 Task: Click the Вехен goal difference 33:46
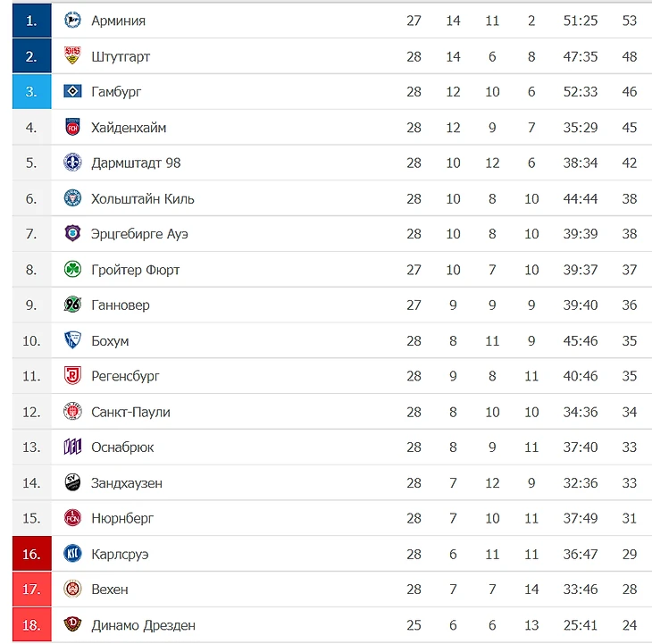point(580,590)
